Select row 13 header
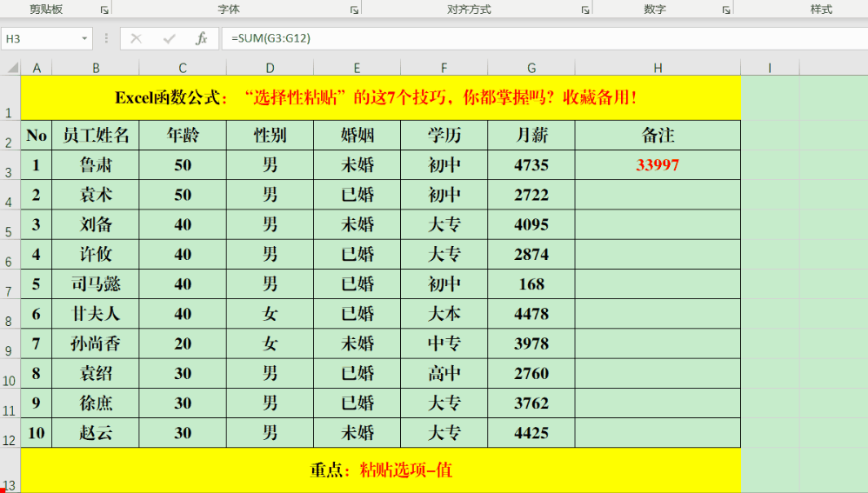This screenshot has width=868, height=493. (x=10, y=470)
